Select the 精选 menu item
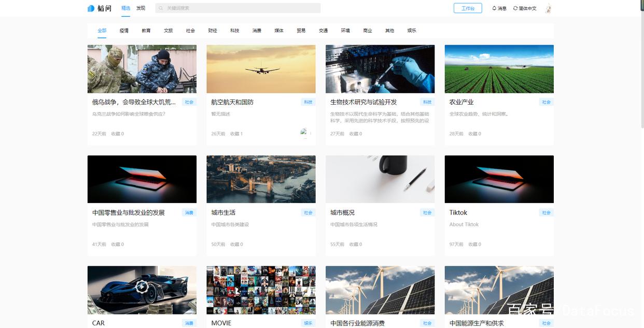Viewport: 644px width, 328px height. pos(125,8)
